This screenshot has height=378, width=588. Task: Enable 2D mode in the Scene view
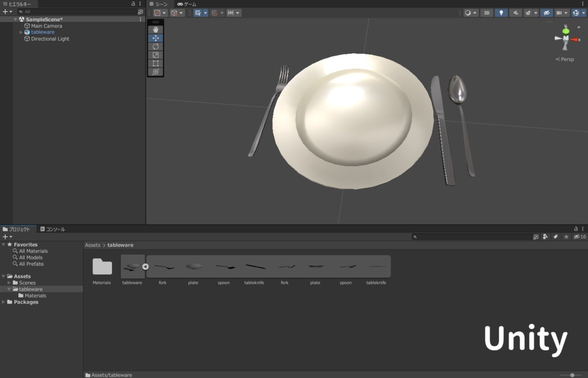coord(486,13)
